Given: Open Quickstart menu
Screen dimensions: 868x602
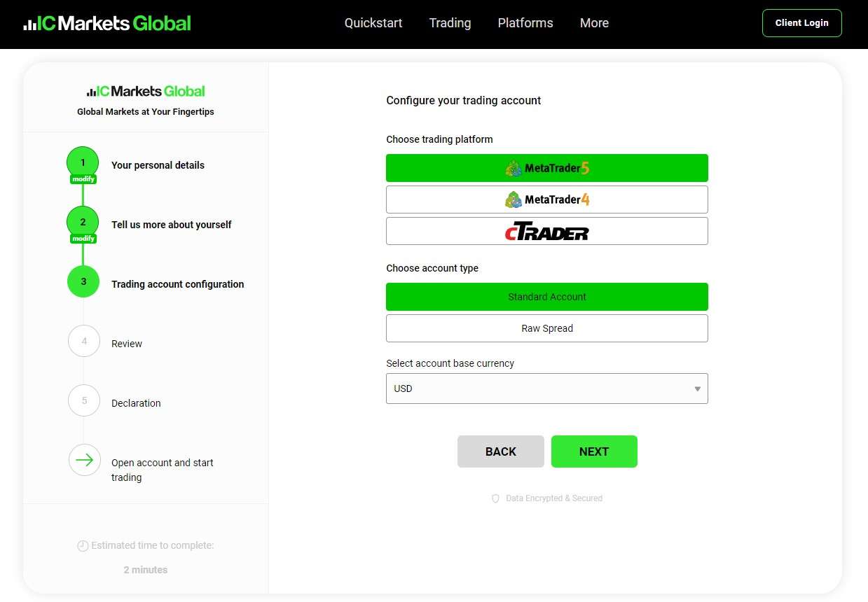Looking at the screenshot, I should (373, 23).
